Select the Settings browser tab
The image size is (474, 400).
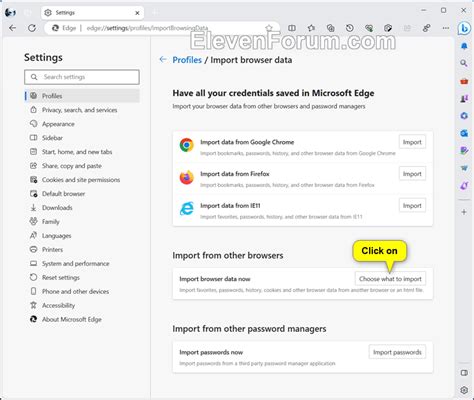click(x=93, y=13)
